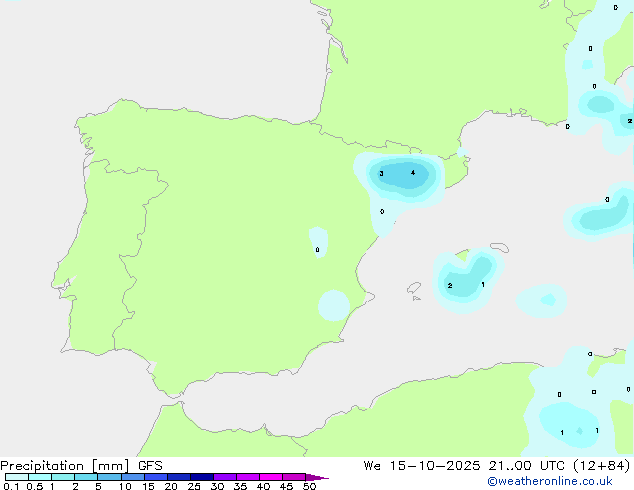Click the '1' value beside the Balearic '2'
This screenshot has width=634, height=490.
pyautogui.click(x=483, y=285)
